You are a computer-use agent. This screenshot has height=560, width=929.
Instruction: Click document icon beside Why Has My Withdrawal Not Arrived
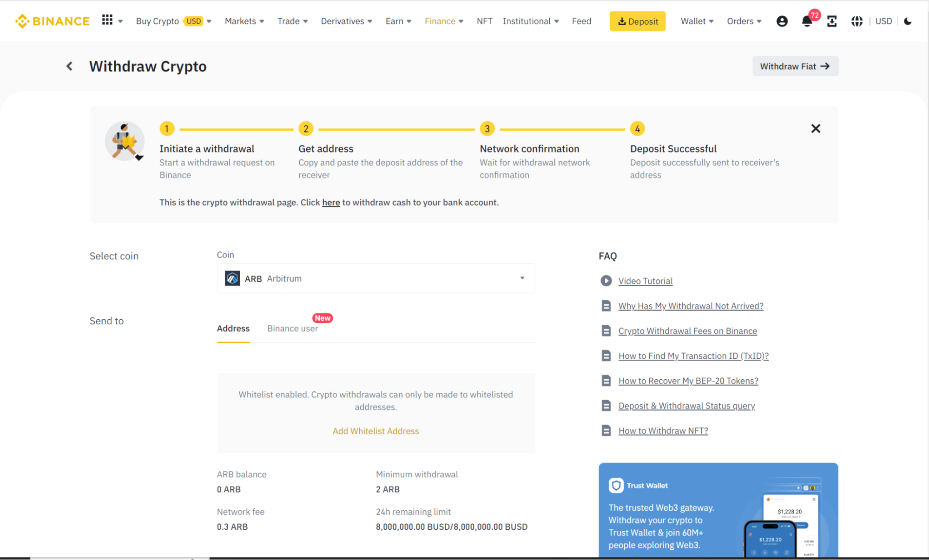[x=606, y=306]
